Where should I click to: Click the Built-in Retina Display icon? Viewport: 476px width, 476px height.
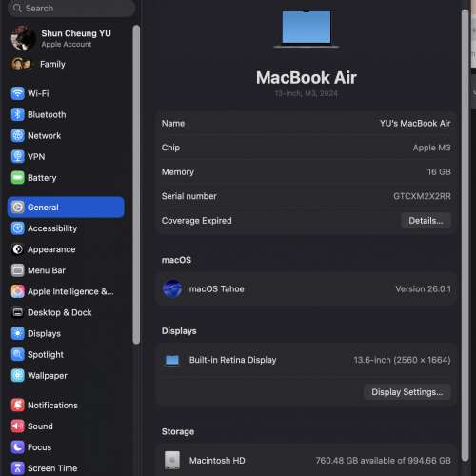point(172,360)
